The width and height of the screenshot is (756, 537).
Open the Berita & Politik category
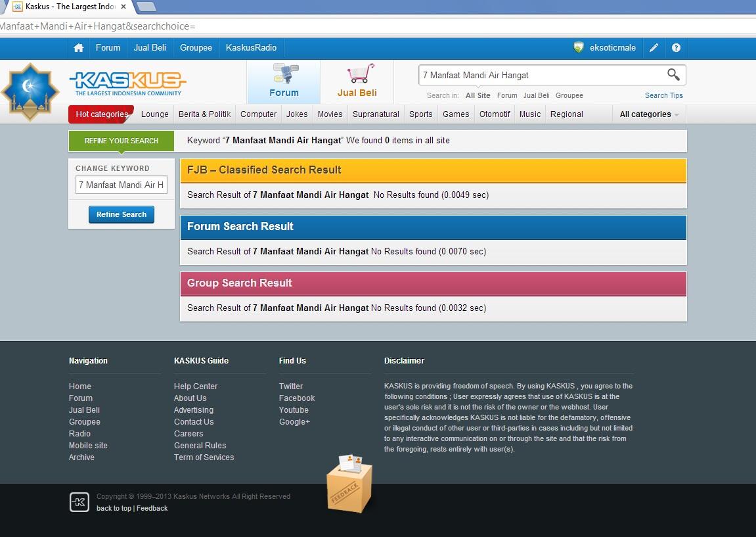[204, 114]
